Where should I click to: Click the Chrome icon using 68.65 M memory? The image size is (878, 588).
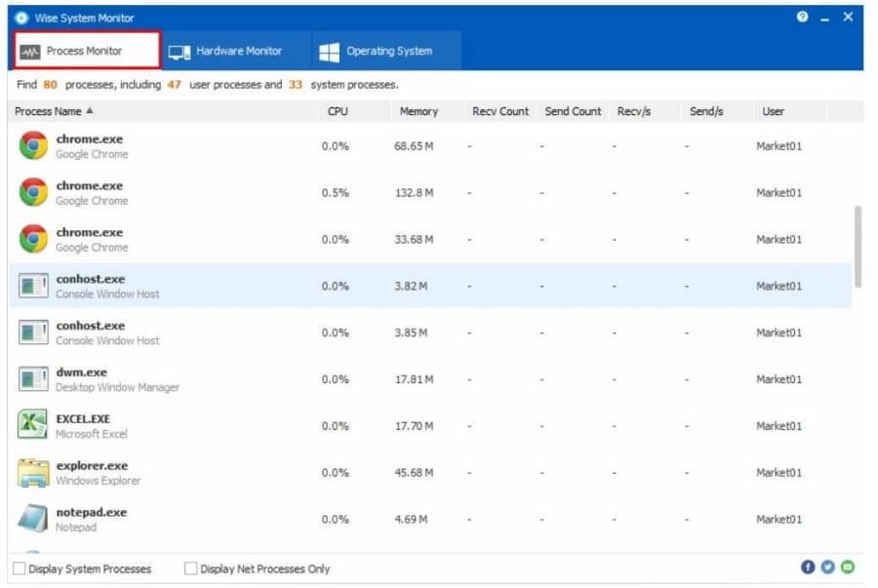[33, 146]
